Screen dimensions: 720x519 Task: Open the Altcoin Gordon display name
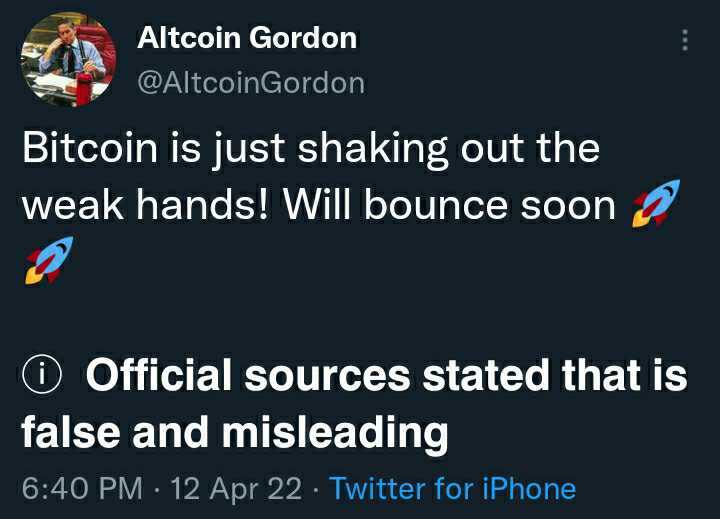pos(246,38)
